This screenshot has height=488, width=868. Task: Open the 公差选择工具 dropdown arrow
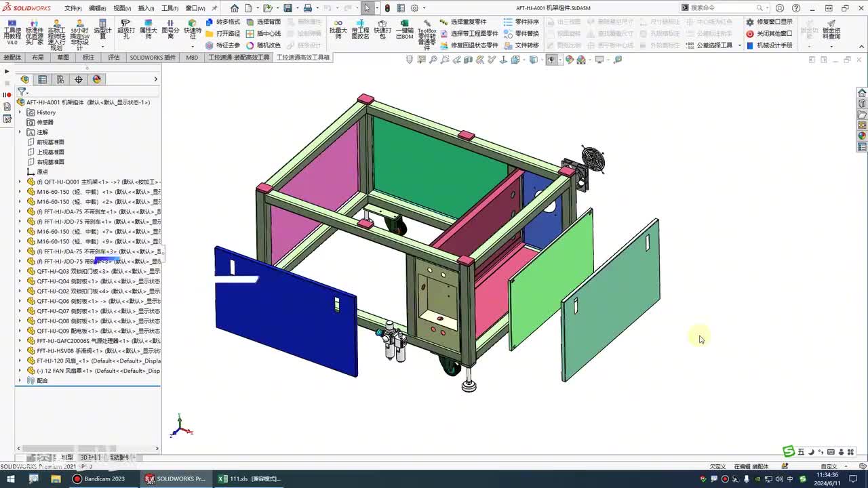[740, 45]
